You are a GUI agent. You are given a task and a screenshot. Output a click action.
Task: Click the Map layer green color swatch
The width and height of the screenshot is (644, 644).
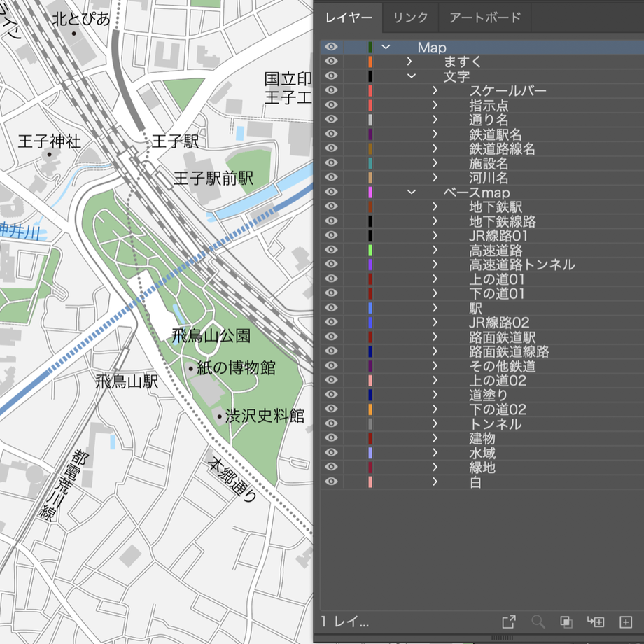click(x=370, y=47)
